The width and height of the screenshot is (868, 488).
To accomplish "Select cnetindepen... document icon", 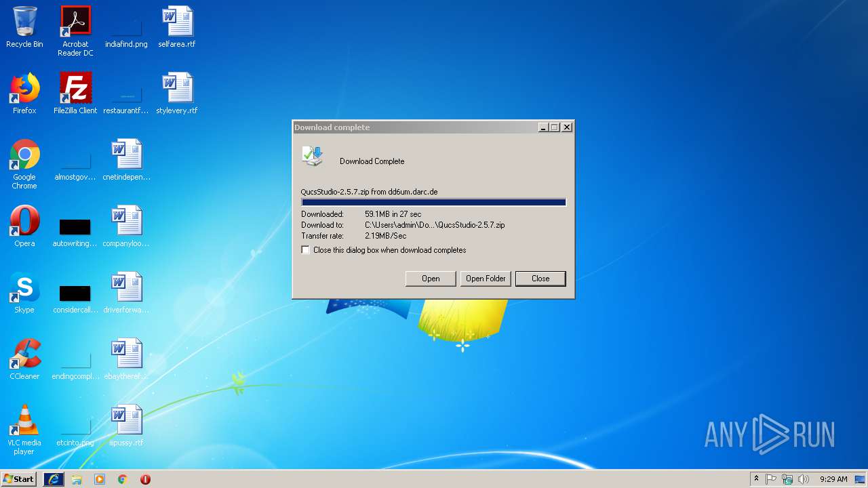I will (126, 160).
